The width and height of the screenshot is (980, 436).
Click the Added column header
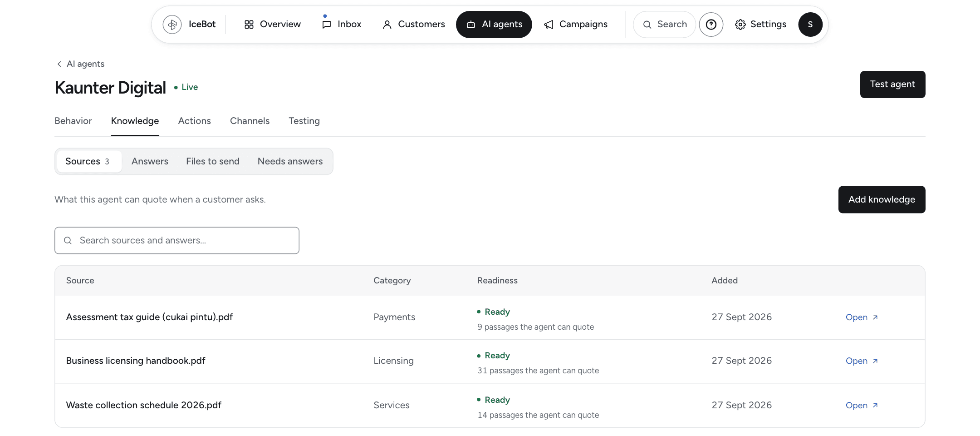click(x=725, y=281)
